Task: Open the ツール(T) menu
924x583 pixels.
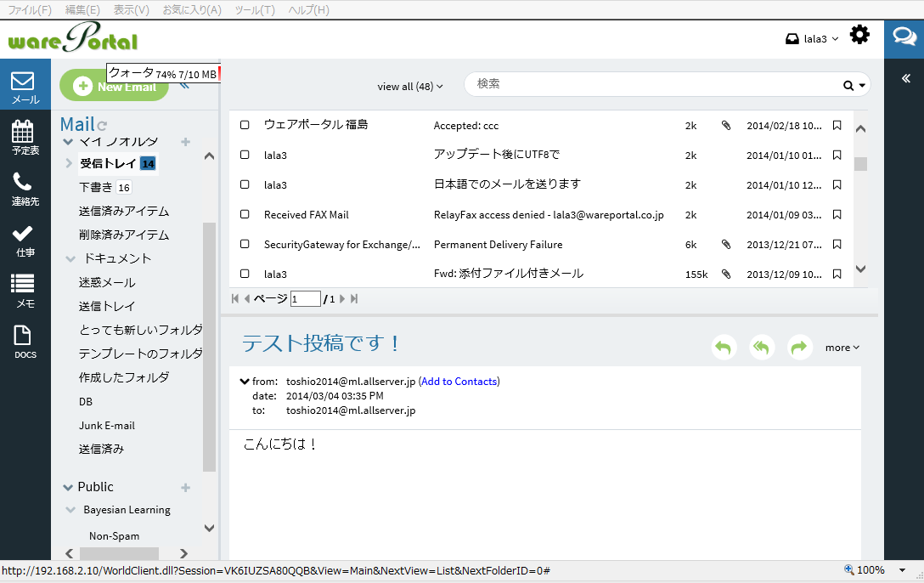Action: [x=254, y=9]
